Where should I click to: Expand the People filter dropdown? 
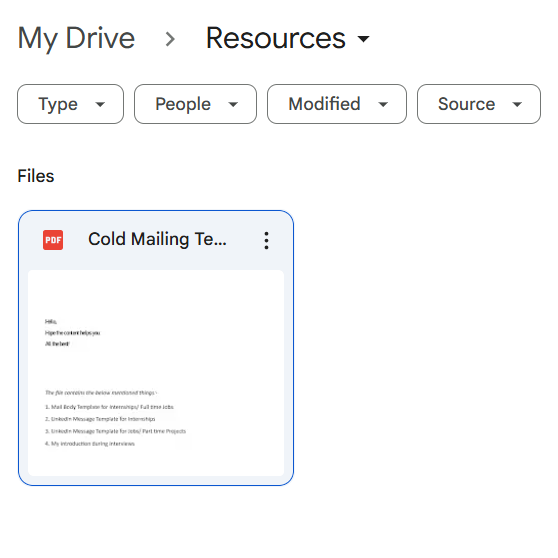coord(195,104)
